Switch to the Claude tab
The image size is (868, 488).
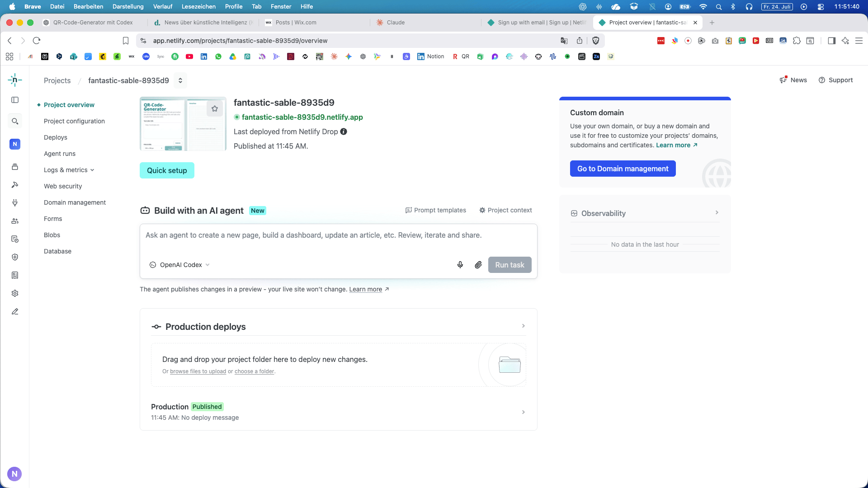[x=425, y=23]
